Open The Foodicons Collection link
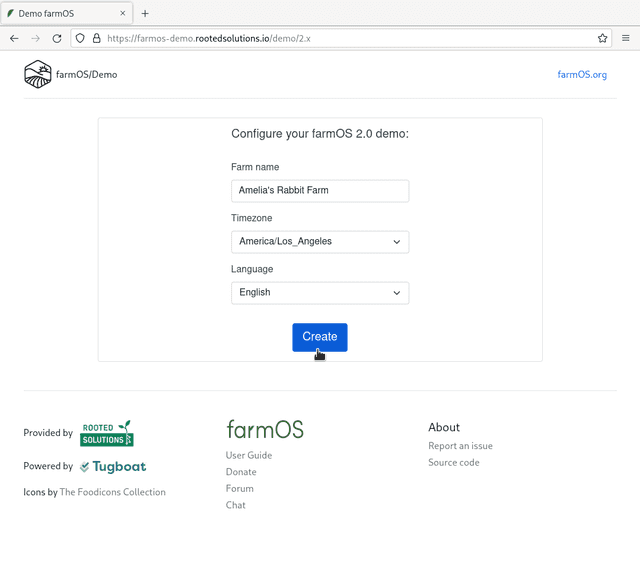Viewport: 640px width, 566px height. coord(113,492)
